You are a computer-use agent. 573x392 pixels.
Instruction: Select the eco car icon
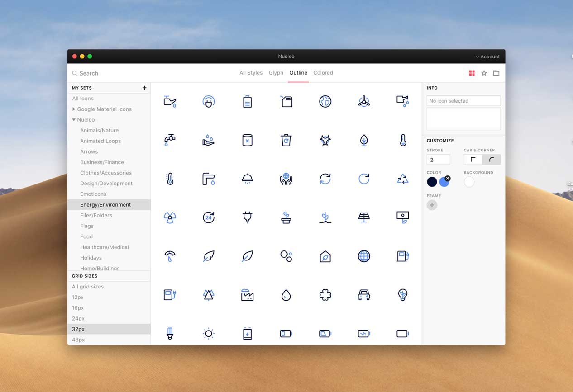pyautogui.click(x=364, y=294)
